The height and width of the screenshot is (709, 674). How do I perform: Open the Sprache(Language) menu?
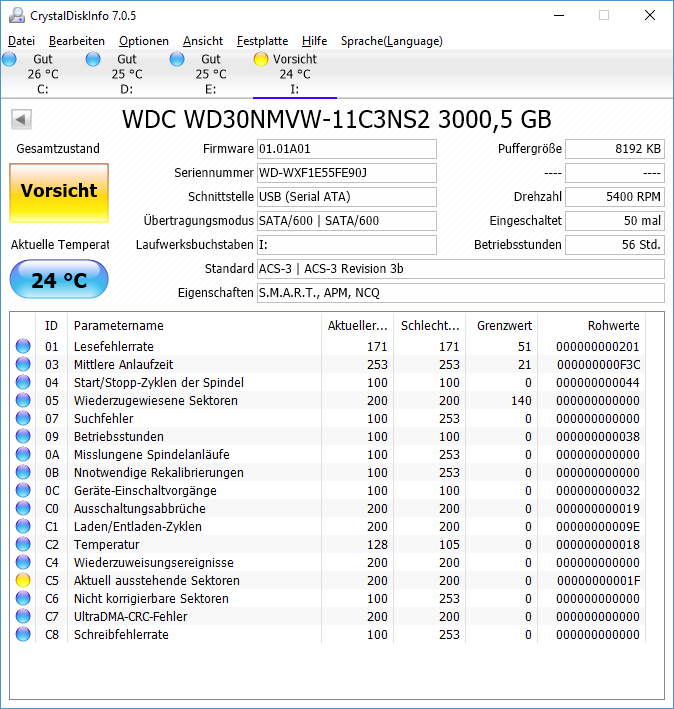[391, 41]
